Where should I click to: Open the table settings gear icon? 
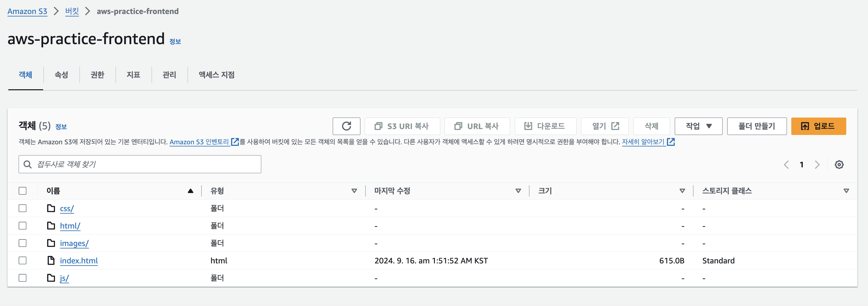(x=839, y=165)
